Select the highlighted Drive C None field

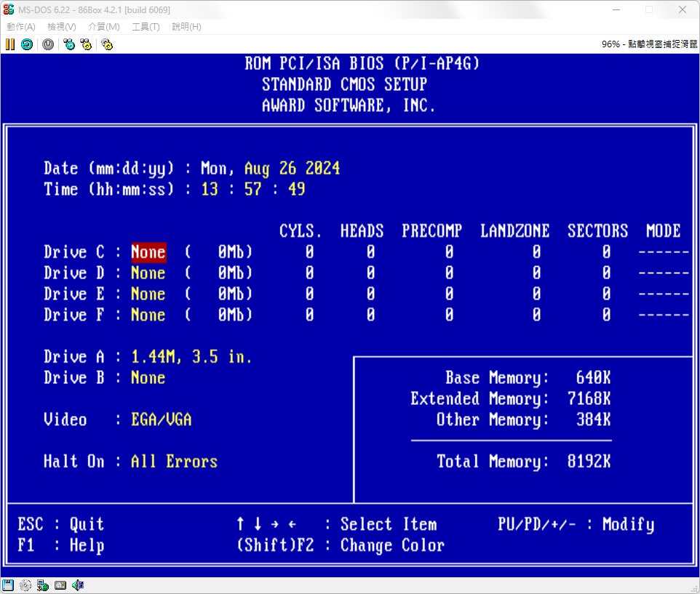click(x=148, y=252)
